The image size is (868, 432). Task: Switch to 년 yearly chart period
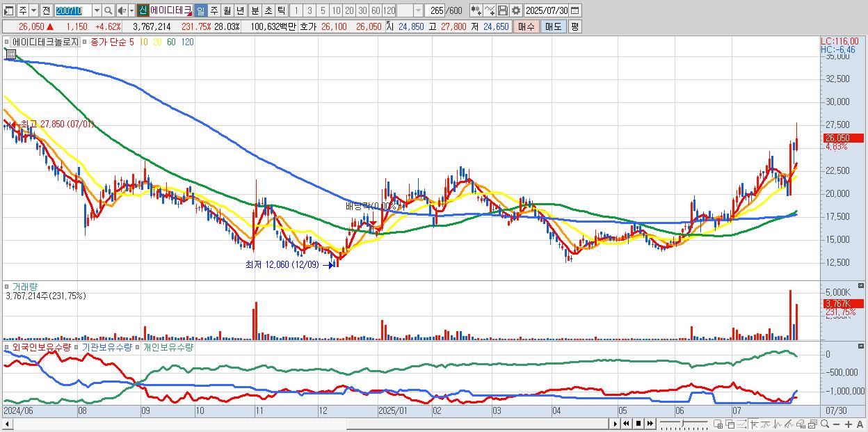tap(240, 10)
